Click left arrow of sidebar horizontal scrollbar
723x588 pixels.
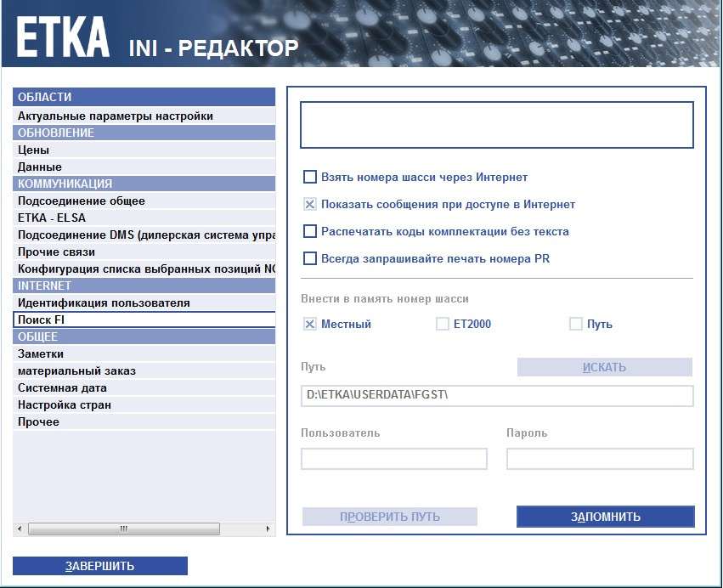pos(20,529)
